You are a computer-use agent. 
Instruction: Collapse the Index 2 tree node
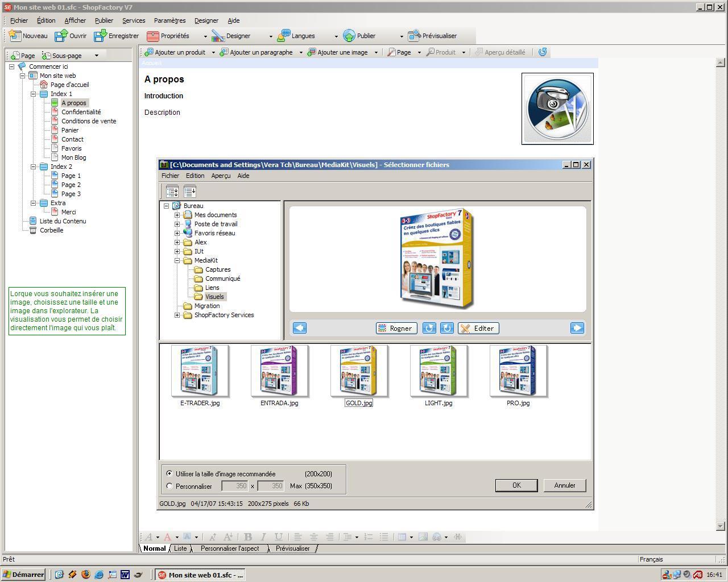coord(34,167)
